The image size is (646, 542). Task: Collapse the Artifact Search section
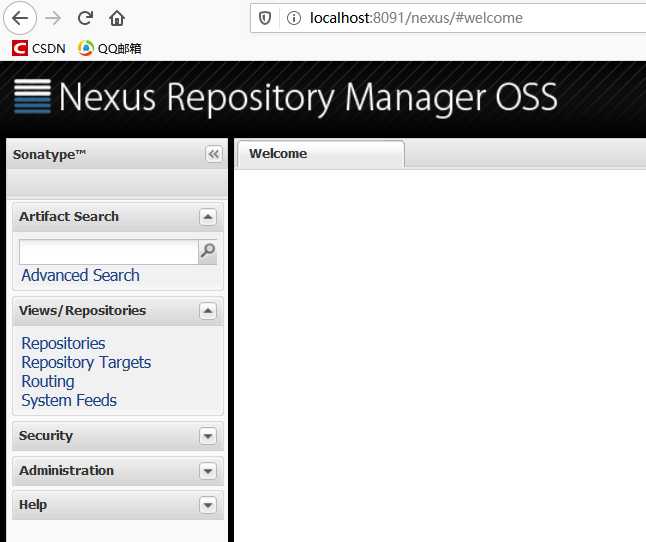tap(208, 217)
